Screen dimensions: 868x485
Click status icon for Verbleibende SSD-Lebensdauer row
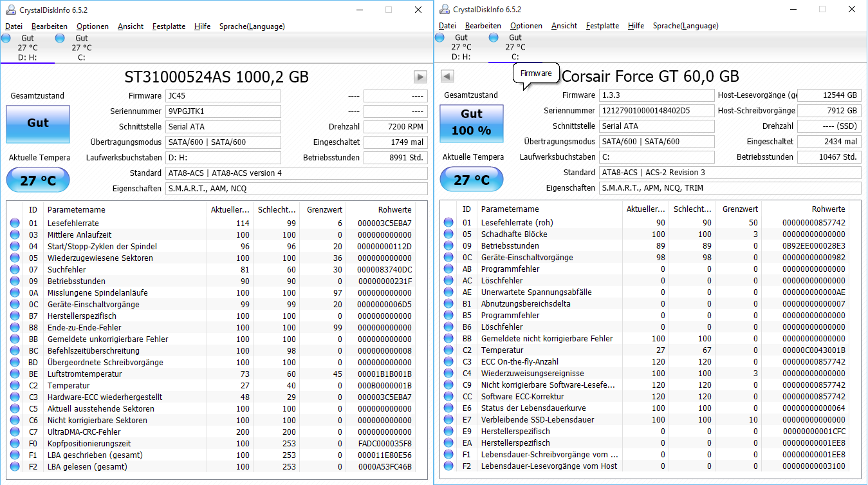[448, 420]
